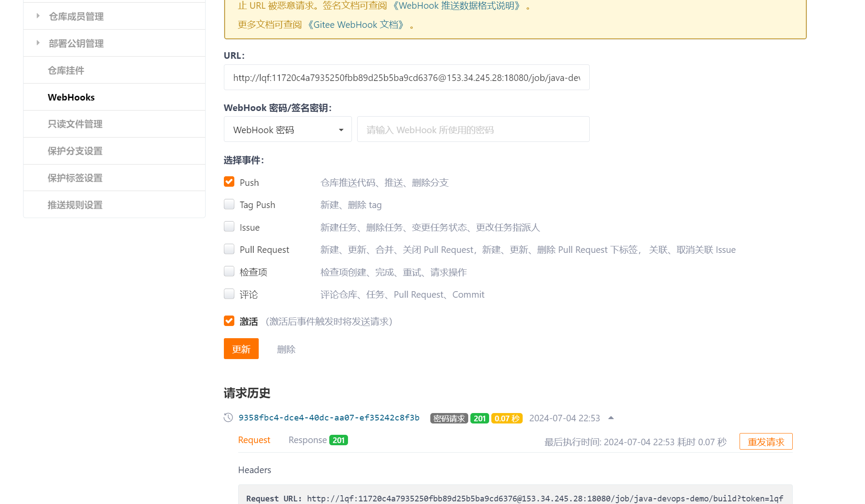865x504 pixels.
Task: Enable the Tag Push event
Action: pyautogui.click(x=229, y=204)
